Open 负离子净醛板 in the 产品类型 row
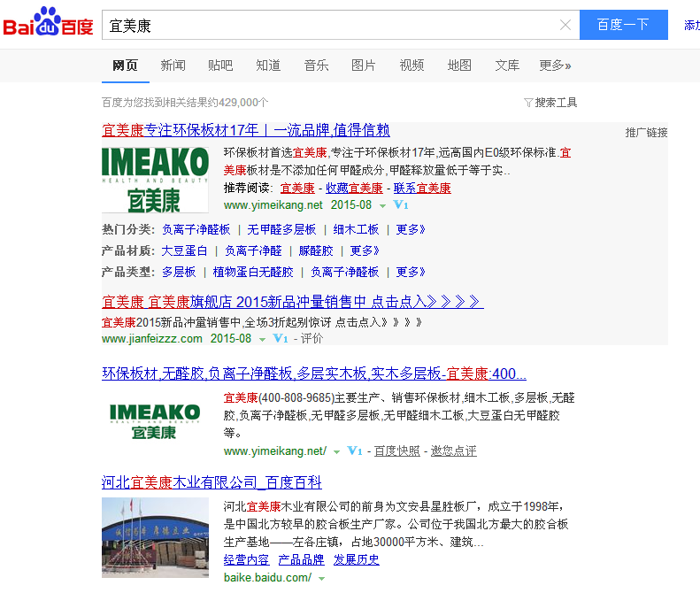700x593 pixels. pos(344,272)
